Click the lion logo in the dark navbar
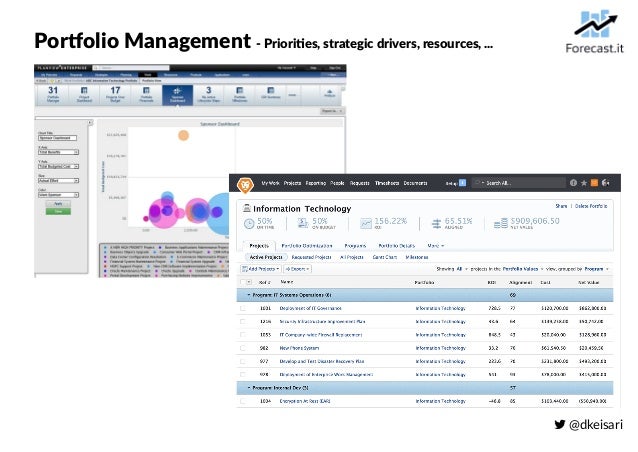 [245, 185]
